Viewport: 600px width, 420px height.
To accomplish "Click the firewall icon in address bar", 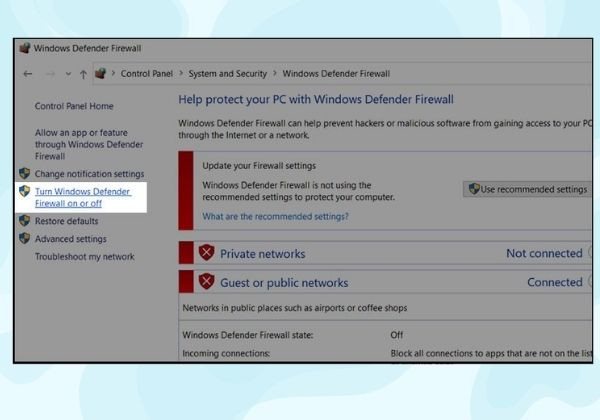I will 100,73.
